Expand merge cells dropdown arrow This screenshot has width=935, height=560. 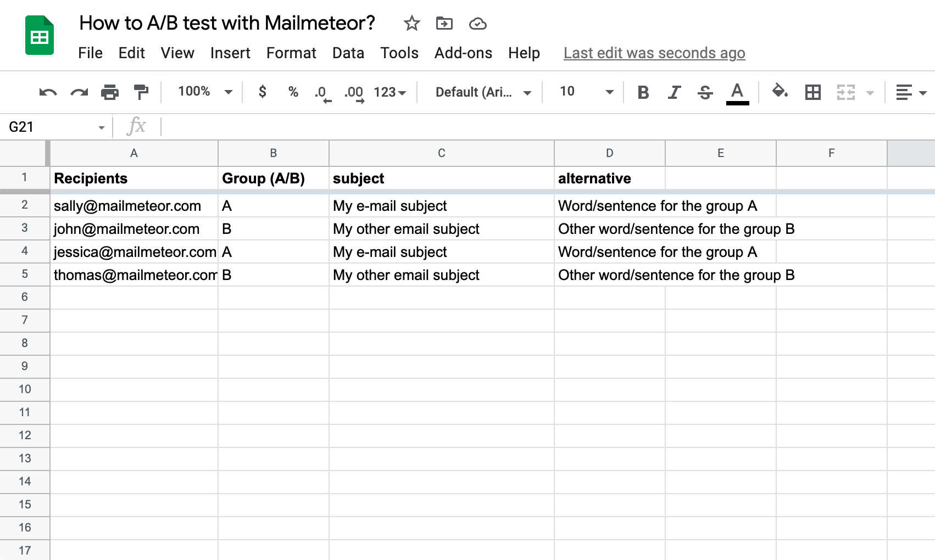pos(870,93)
